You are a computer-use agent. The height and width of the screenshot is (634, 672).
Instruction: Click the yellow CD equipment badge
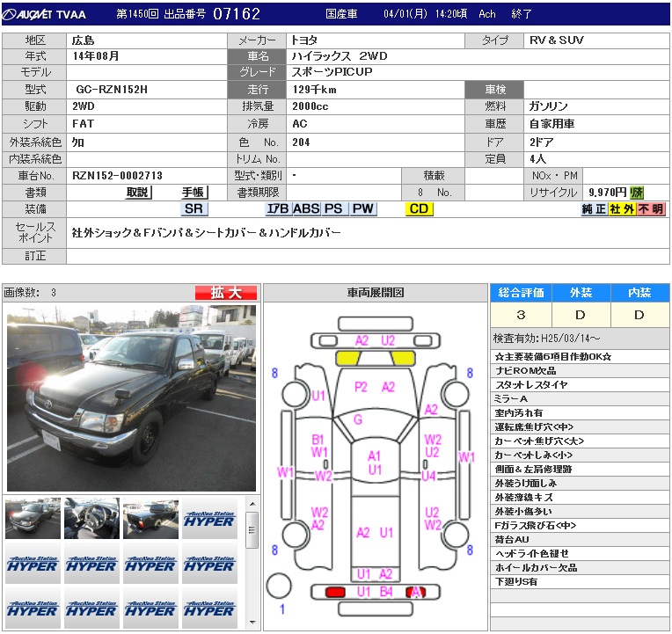coord(419,209)
